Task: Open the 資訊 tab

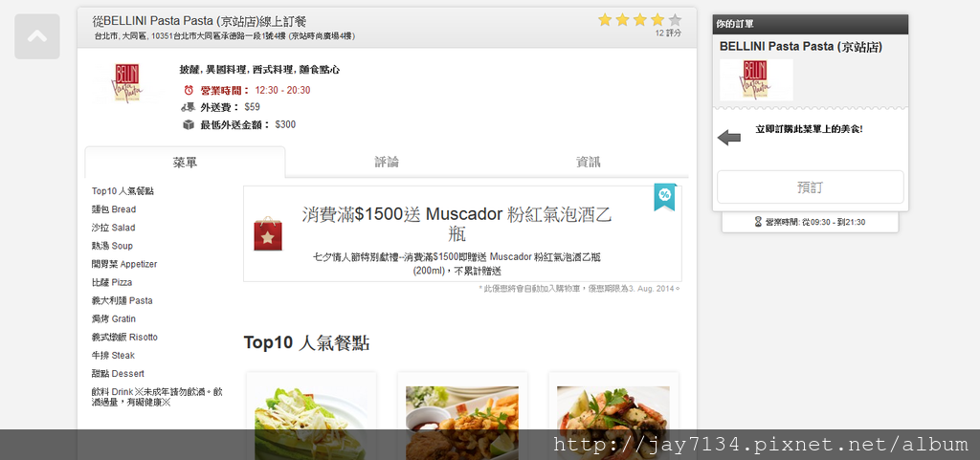Action: [x=588, y=163]
